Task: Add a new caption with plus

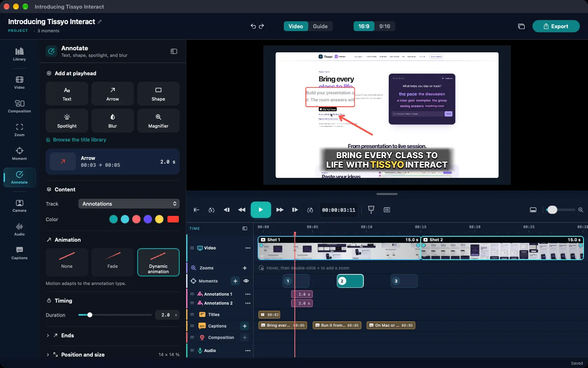Action: pyautogui.click(x=245, y=326)
